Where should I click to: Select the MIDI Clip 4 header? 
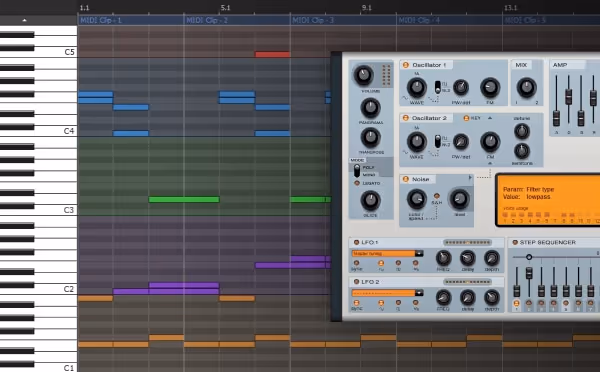click(x=450, y=20)
